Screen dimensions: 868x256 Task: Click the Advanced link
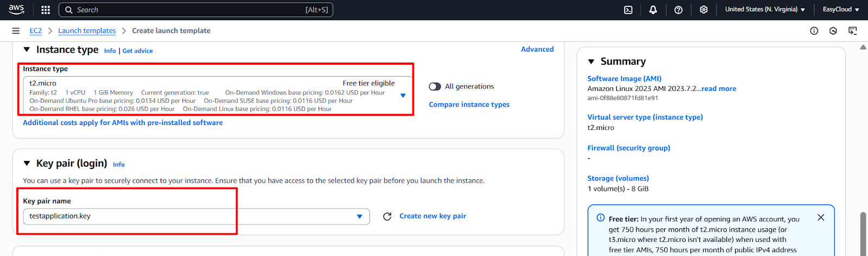coord(537,49)
